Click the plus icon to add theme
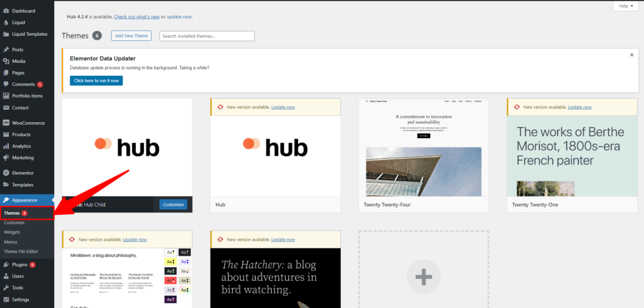Viewport: 644px width, 308px height. (x=423, y=277)
